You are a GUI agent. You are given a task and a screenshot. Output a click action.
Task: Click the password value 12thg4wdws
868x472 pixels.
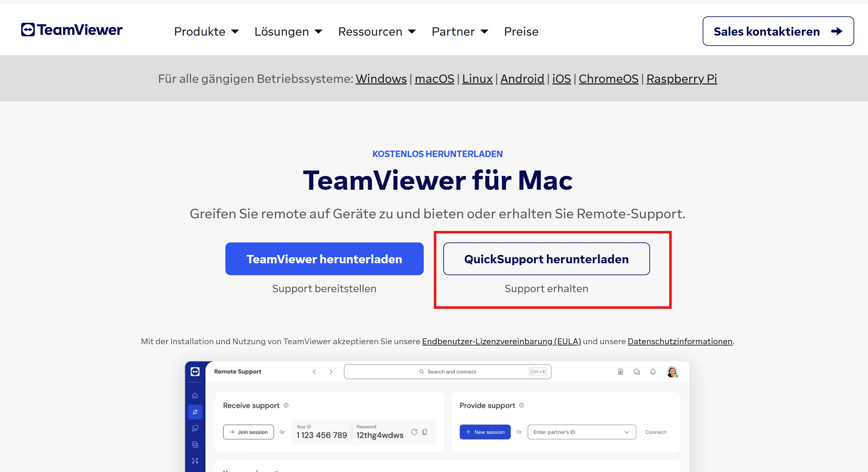click(380, 435)
